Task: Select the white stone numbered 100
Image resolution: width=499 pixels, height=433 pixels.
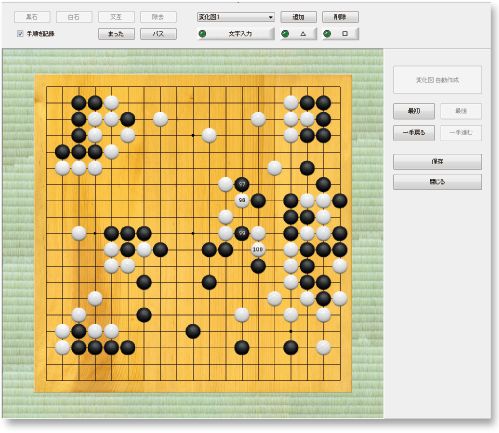Action: click(258, 249)
